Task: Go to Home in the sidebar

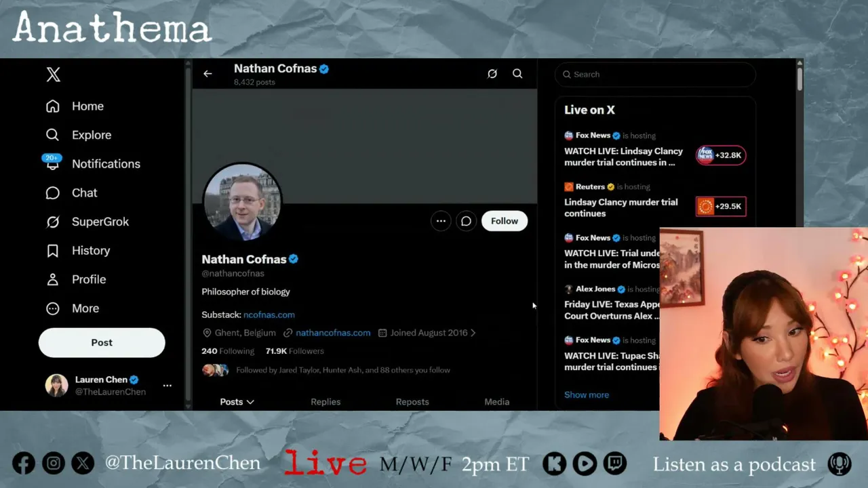Action: [75, 106]
